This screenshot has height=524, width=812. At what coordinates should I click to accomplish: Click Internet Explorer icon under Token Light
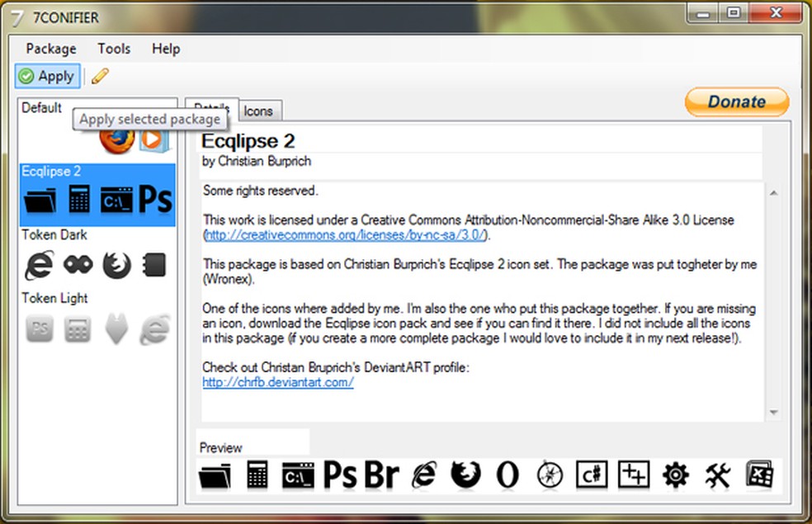(155, 329)
